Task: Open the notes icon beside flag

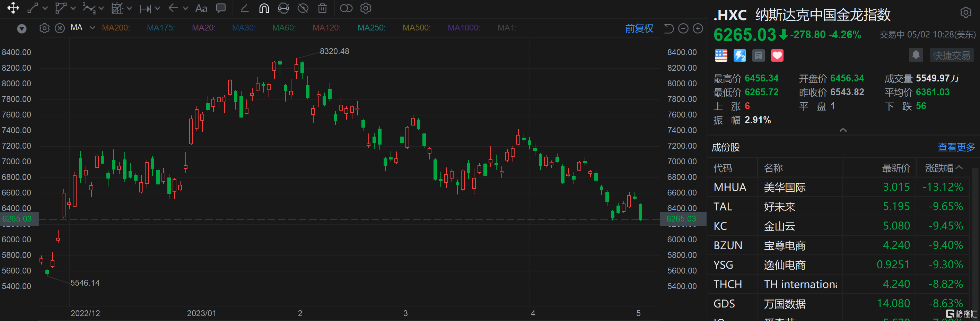Action: pos(758,55)
